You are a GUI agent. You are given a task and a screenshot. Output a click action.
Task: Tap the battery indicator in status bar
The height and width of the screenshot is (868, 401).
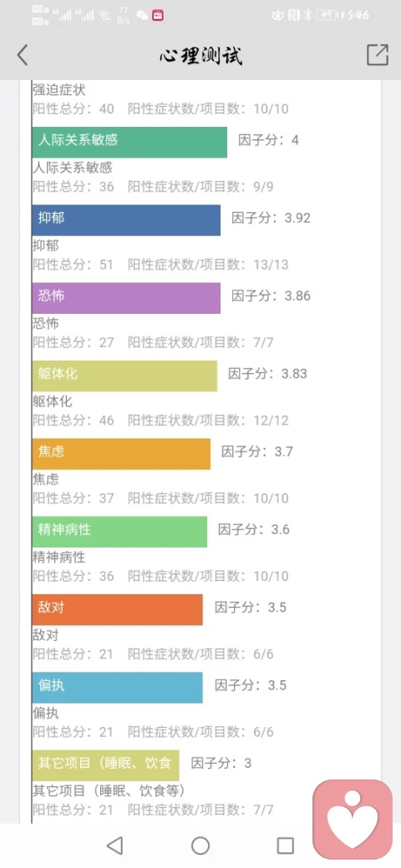(x=327, y=16)
